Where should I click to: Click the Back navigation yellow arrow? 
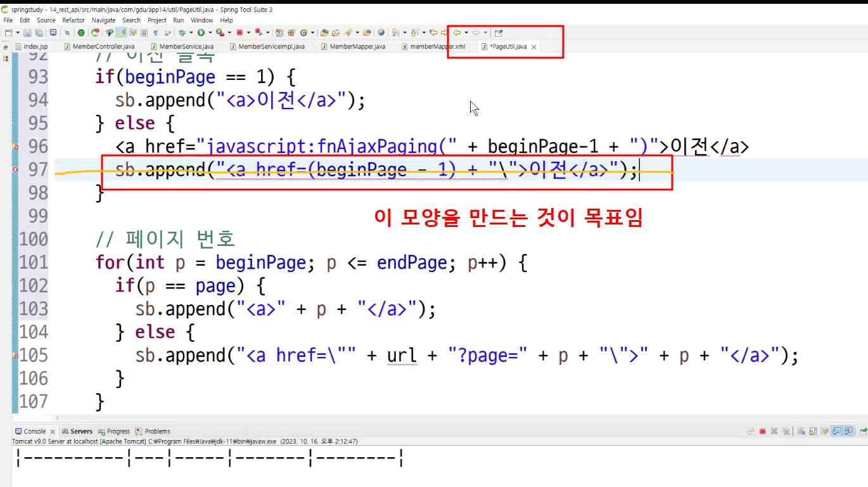coord(457,32)
